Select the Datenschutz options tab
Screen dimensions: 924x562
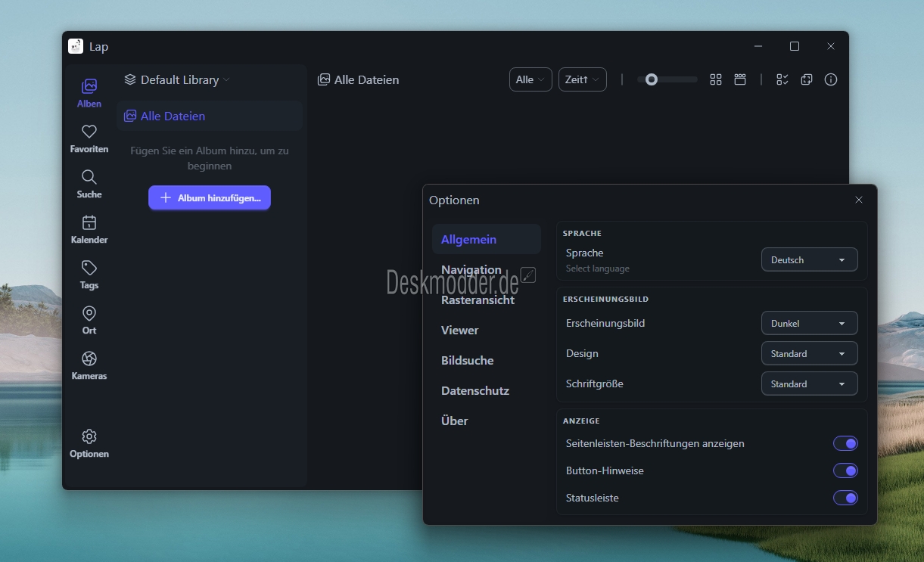[475, 390]
